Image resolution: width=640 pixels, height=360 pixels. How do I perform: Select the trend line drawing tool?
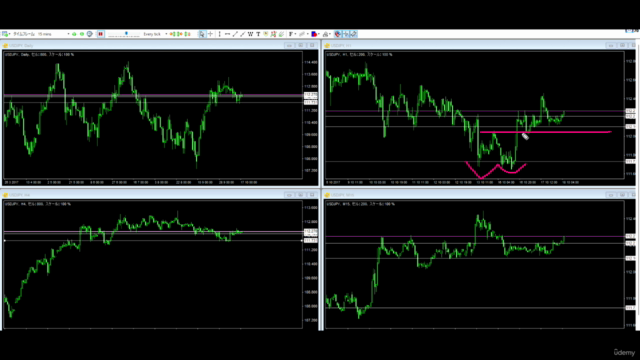coord(235,34)
